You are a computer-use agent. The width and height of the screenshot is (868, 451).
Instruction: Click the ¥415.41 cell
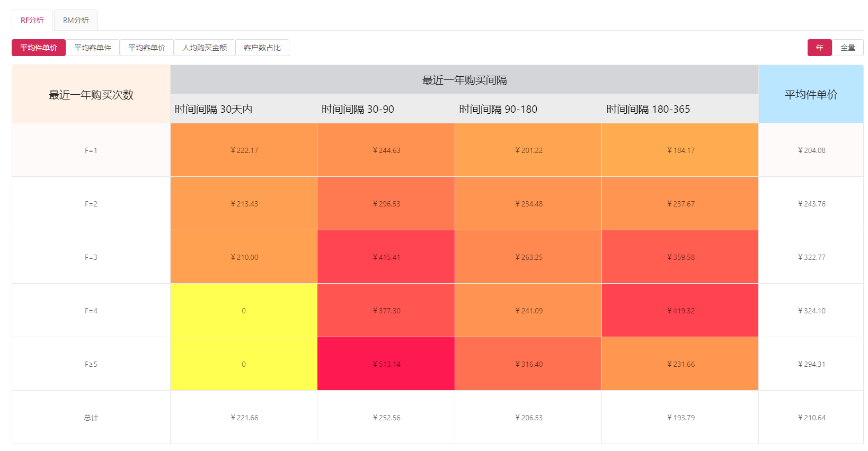click(386, 257)
